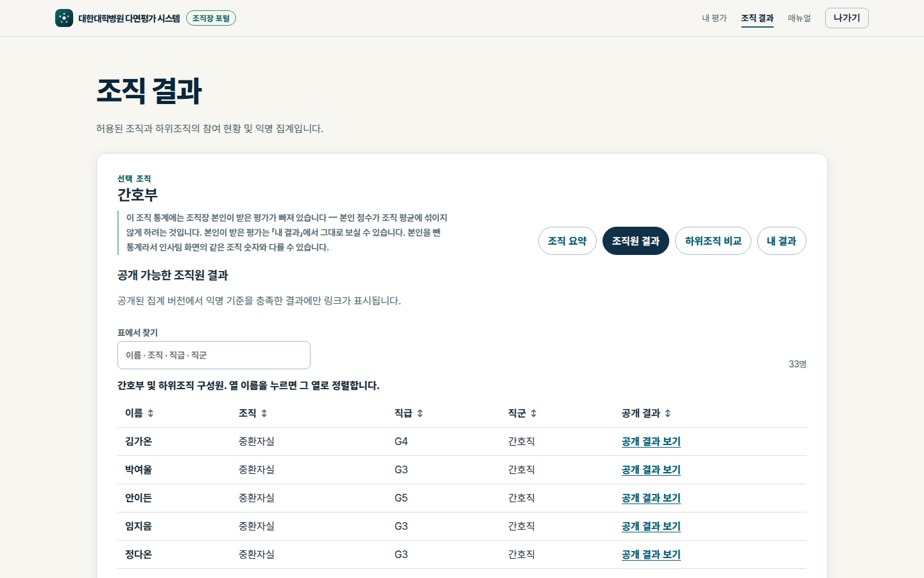Image resolution: width=924 pixels, height=578 pixels.
Task: Select the 조직원 결과 tab
Action: click(x=636, y=241)
